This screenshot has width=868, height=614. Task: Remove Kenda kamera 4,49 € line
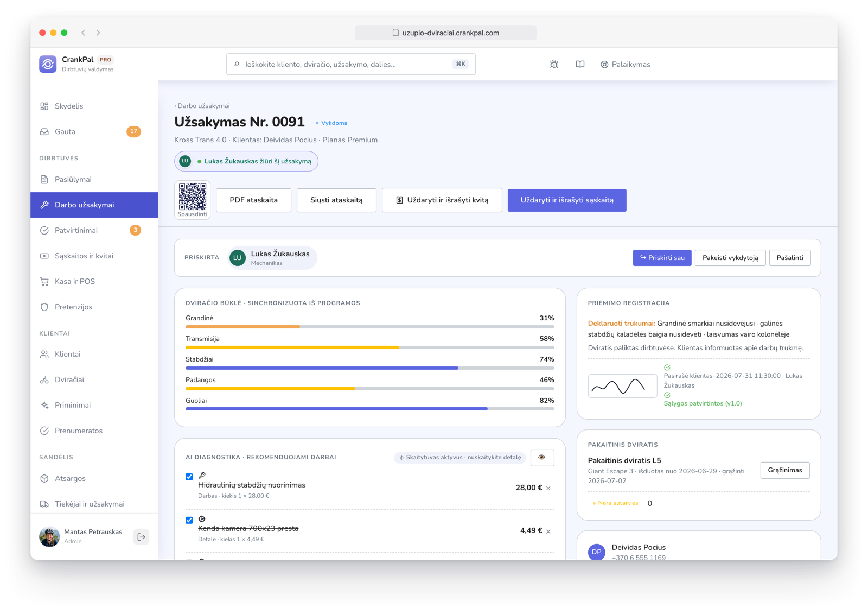click(548, 531)
